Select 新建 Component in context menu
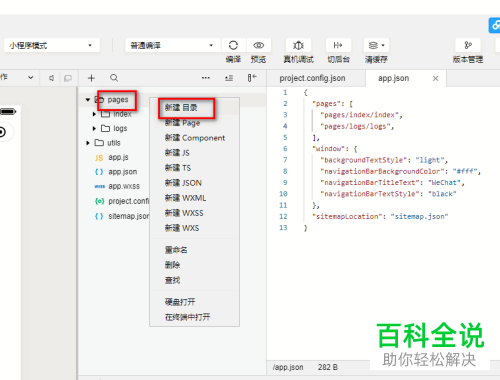Viewport: 500px width, 380px height. tap(194, 138)
